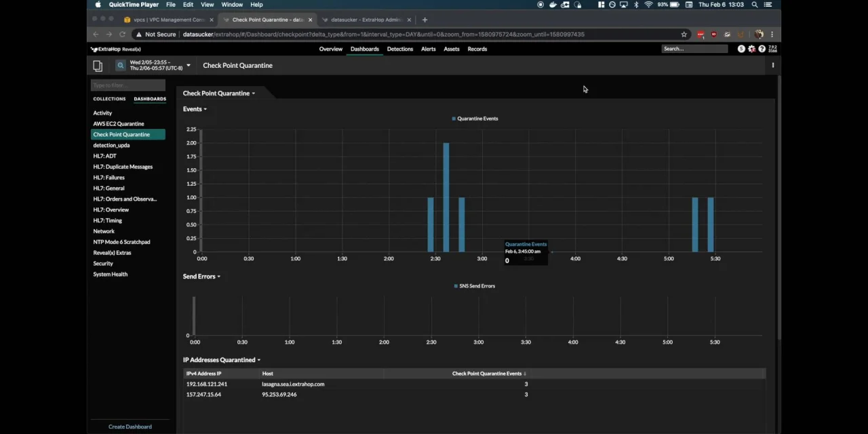868x434 pixels.
Task: Click the user S avatar icon
Action: 741,49
